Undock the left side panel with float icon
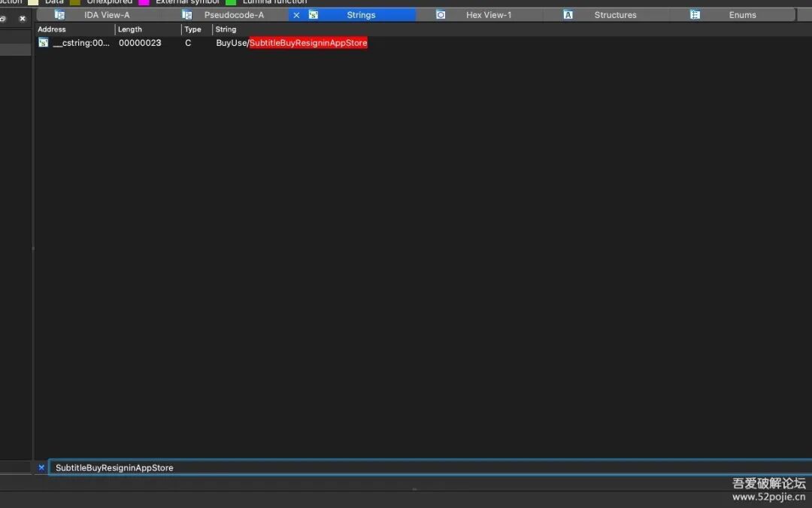This screenshot has height=508, width=812. [x=3, y=18]
